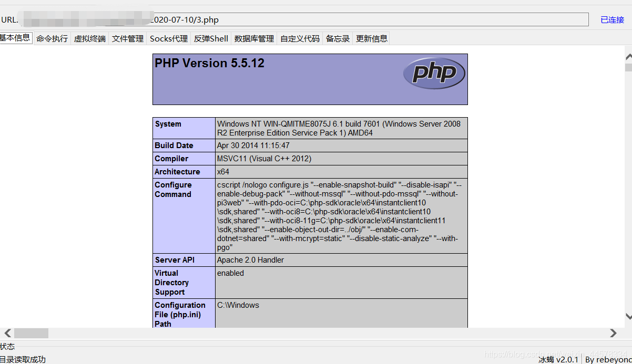Image resolution: width=632 pixels, height=364 pixels.
Task: Click the 'Apache 2.0 Handler' value
Action: [250, 260]
